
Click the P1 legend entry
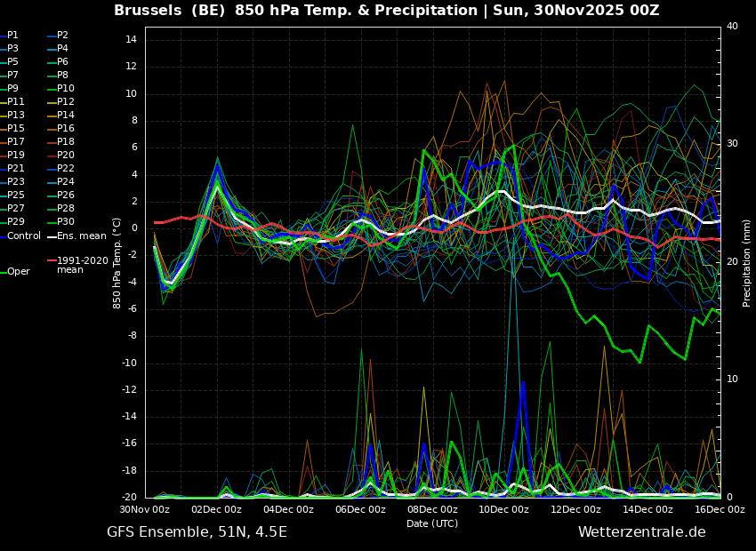12,36
